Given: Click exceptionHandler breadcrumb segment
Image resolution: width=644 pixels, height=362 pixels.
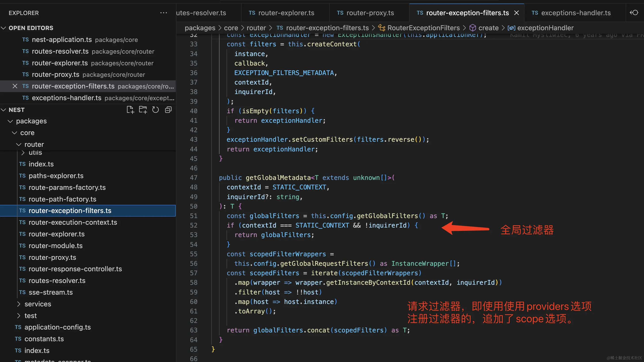Looking at the screenshot, I should pyautogui.click(x=545, y=28).
